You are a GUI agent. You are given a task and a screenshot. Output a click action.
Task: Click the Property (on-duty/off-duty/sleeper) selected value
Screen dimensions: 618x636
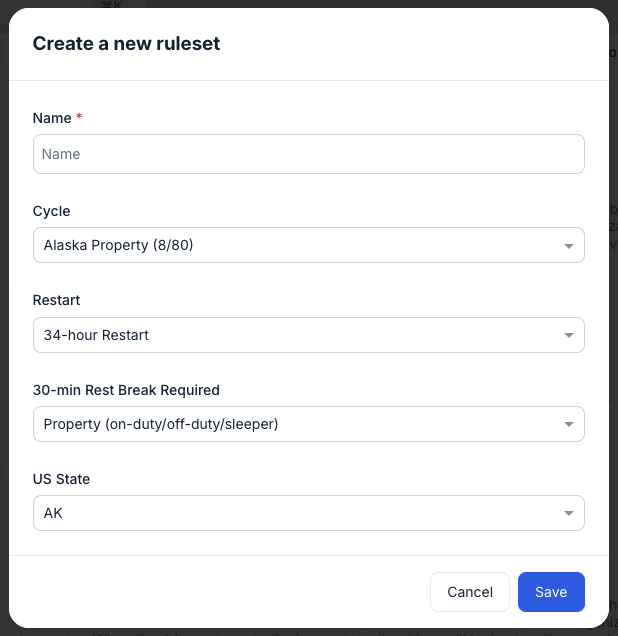(161, 424)
